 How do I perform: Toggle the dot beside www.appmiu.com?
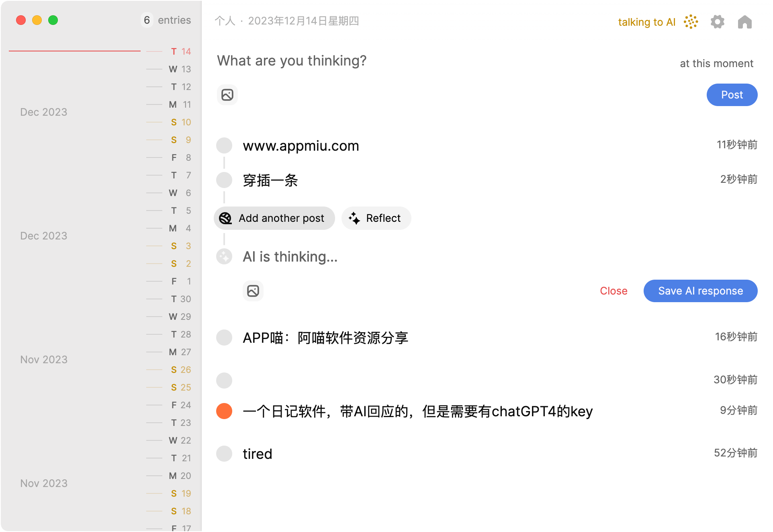pos(224,145)
